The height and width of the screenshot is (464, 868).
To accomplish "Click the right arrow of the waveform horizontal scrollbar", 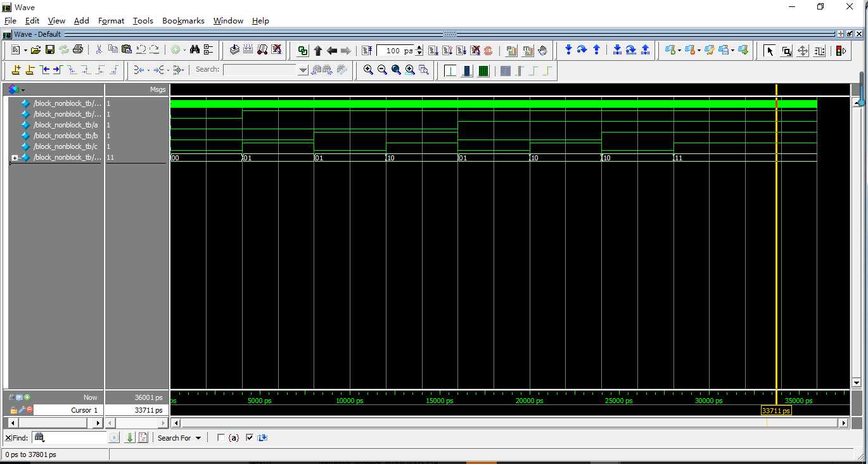I will [843, 423].
